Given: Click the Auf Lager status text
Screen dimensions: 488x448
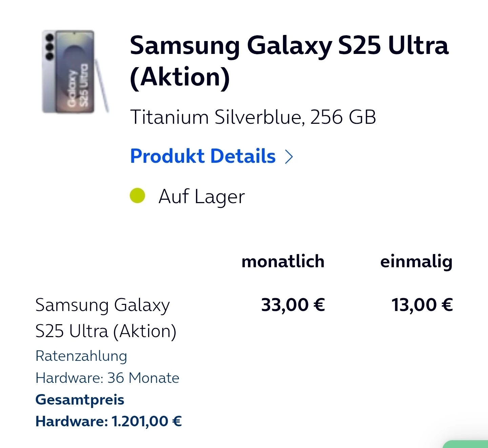Looking at the screenshot, I should [x=201, y=197].
